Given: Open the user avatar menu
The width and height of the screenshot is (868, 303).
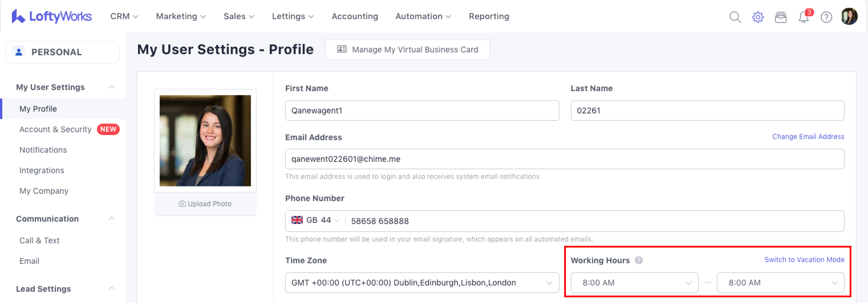Looking at the screenshot, I should click(849, 16).
